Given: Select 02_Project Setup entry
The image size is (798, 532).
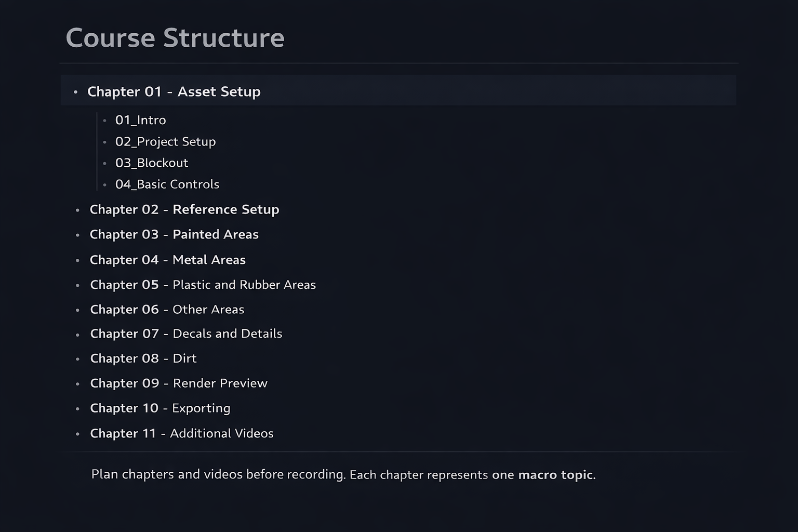Looking at the screenshot, I should pyautogui.click(x=165, y=141).
